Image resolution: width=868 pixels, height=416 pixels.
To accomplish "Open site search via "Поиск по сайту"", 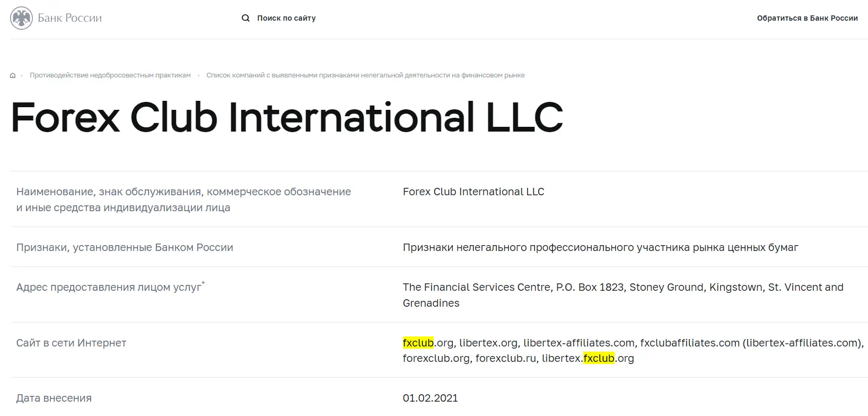I will pos(286,18).
